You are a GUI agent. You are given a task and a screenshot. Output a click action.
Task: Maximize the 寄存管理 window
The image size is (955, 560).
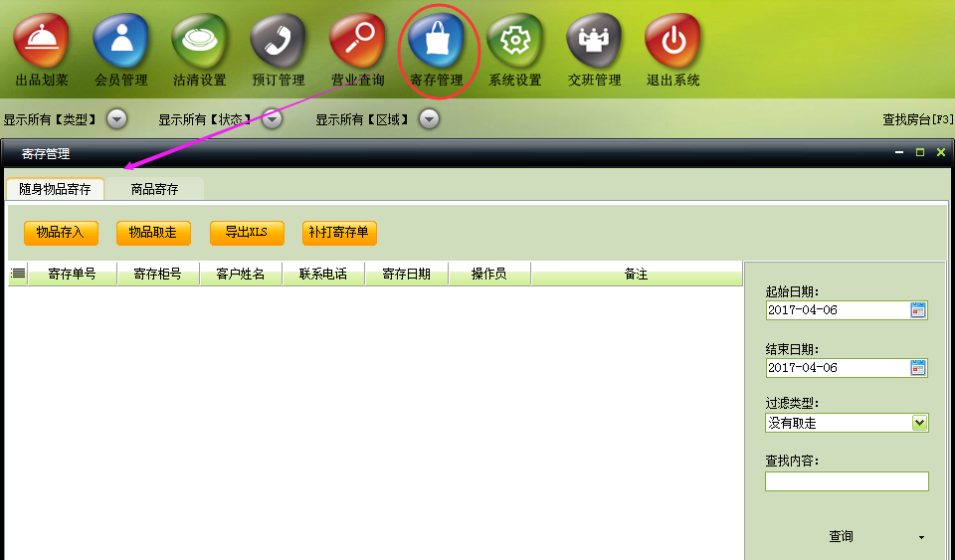(920, 153)
